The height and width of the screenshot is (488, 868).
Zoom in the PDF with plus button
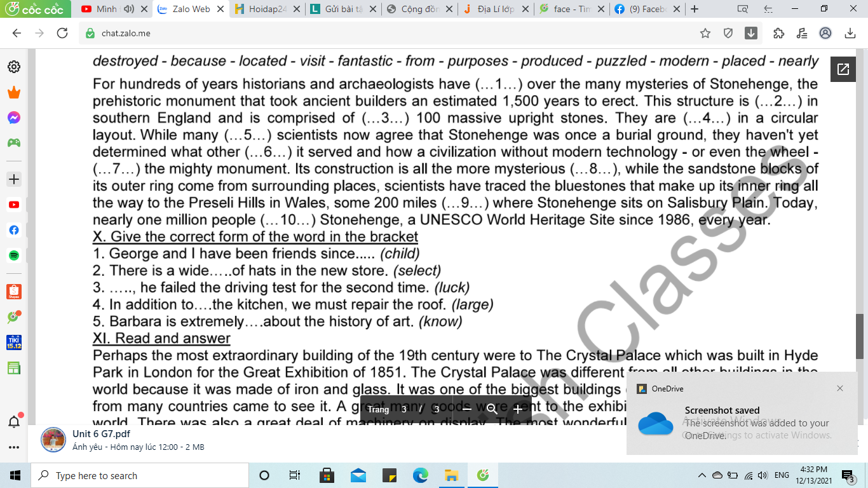[517, 409]
